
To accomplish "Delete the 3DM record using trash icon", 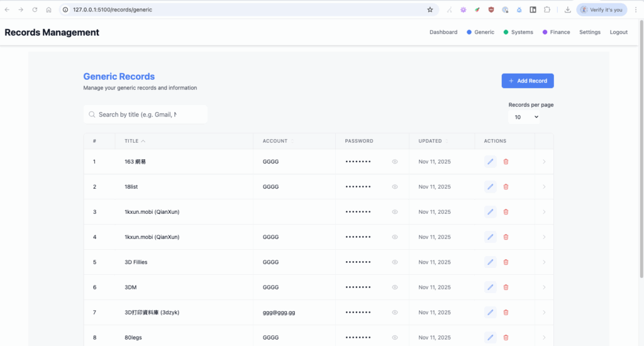I will [x=506, y=287].
